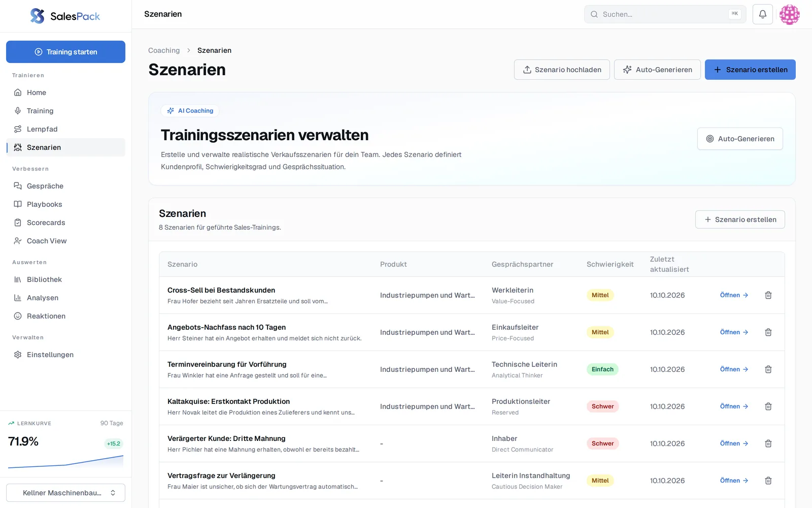
Task: Open Terminvereinbarung für Vorführung via Öffnen
Action: (734, 369)
